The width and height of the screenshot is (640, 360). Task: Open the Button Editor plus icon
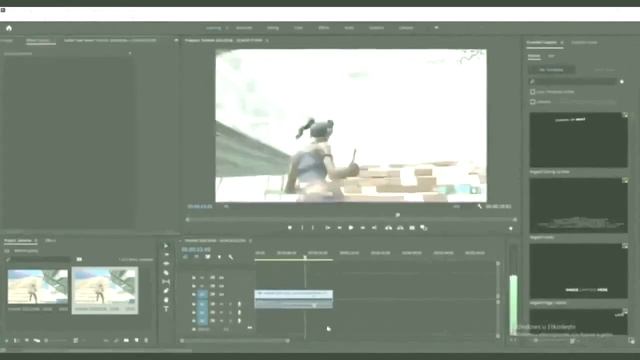pos(511,228)
